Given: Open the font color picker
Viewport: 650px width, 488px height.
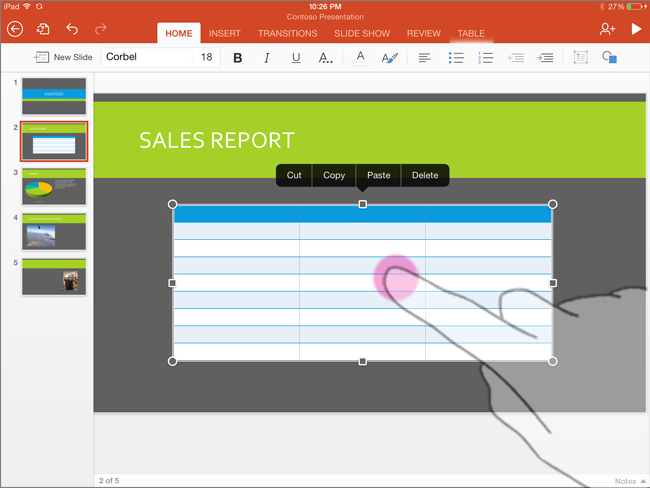Looking at the screenshot, I should pyautogui.click(x=360, y=58).
